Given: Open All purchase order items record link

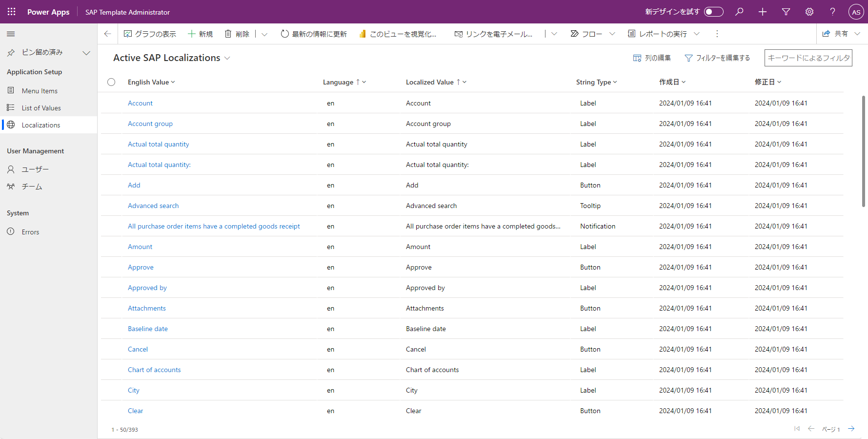Looking at the screenshot, I should pos(214,226).
